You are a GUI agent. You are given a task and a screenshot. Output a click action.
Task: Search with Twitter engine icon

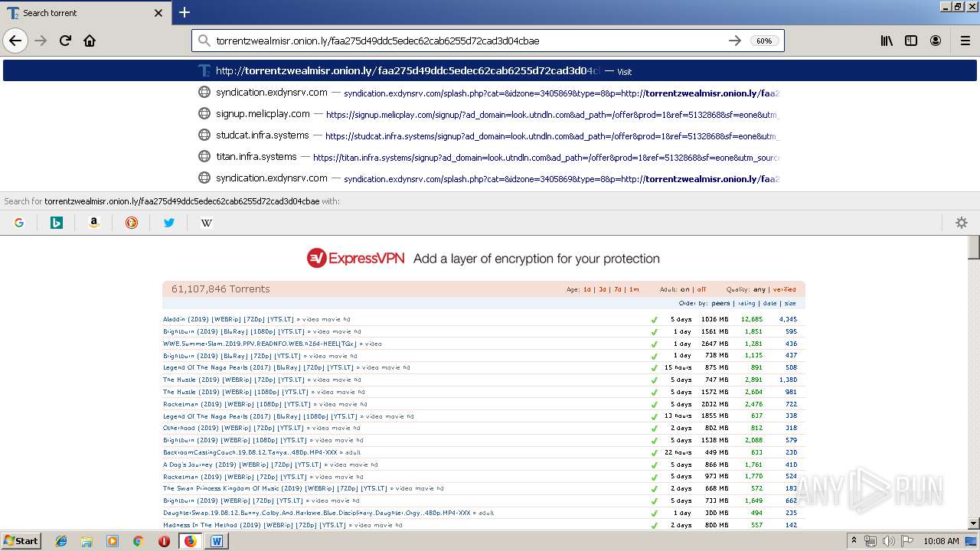tap(169, 223)
